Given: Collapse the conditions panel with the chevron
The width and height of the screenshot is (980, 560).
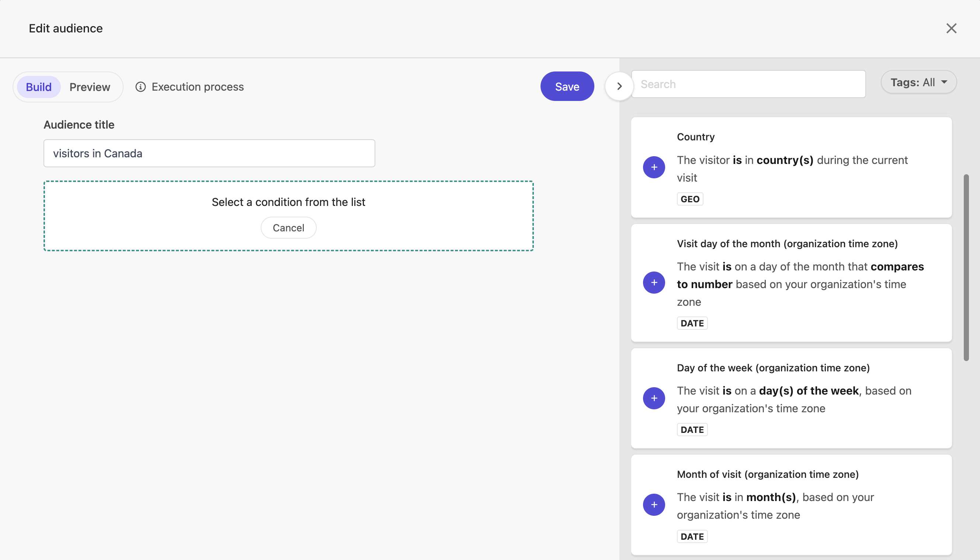Looking at the screenshot, I should [618, 86].
